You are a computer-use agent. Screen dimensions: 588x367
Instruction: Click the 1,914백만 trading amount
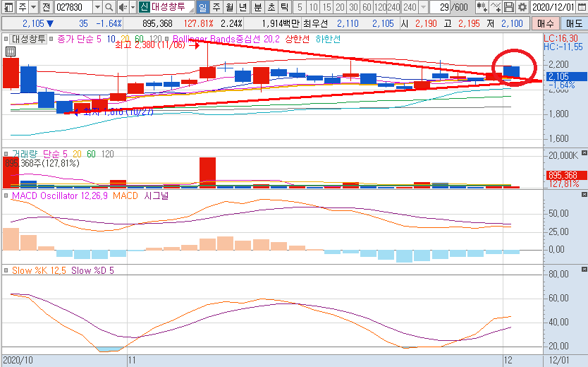(281, 23)
